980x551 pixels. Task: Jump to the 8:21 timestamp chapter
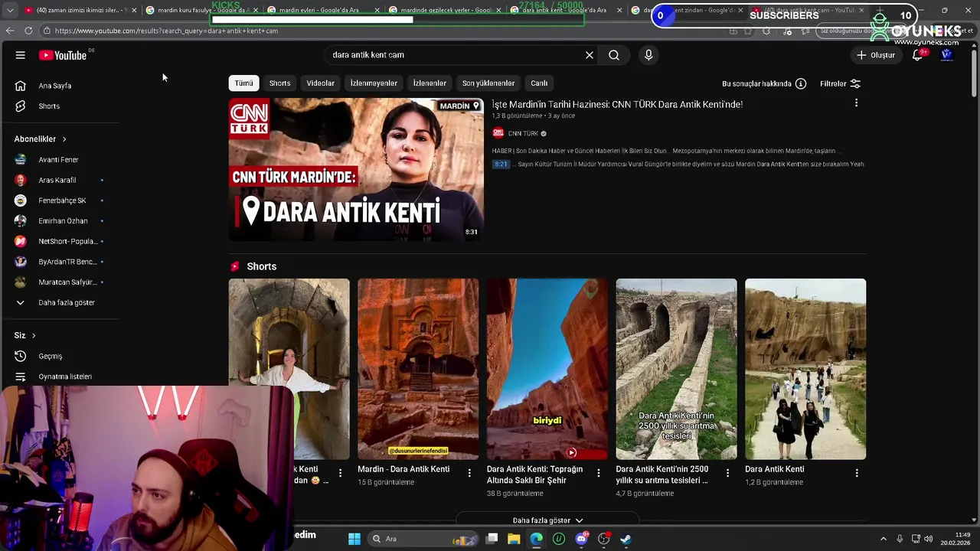pos(501,164)
